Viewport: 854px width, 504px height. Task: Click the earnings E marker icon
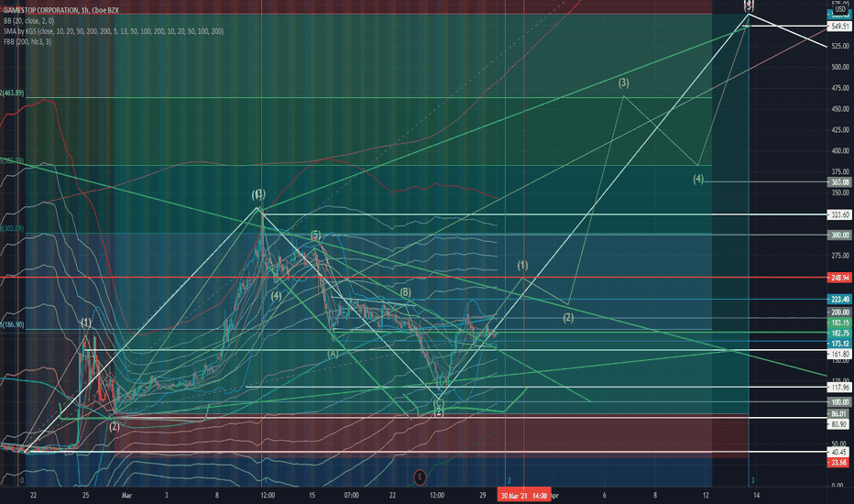(x=420, y=477)
